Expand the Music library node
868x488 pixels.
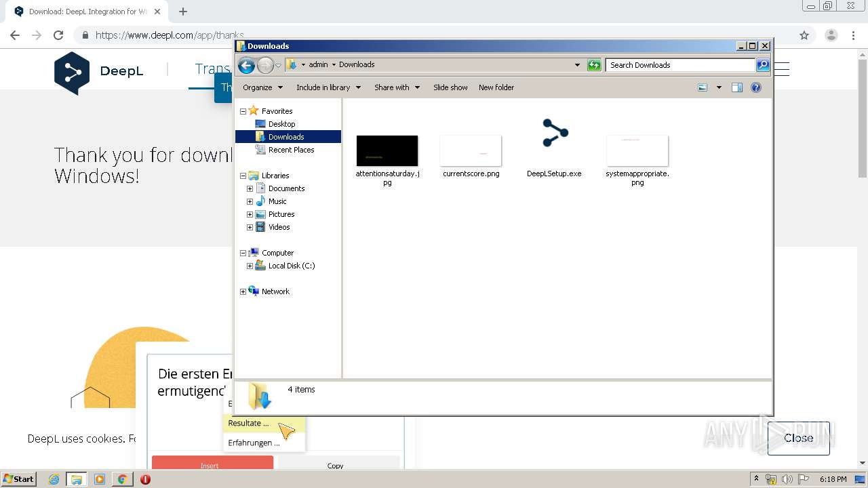[250, 201]
